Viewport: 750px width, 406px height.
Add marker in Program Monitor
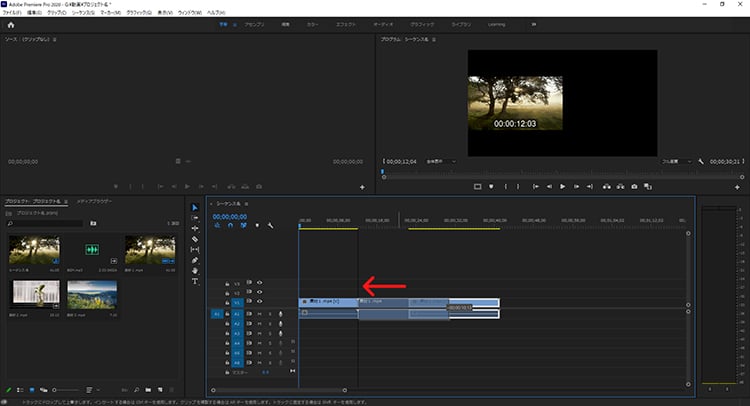pyautogui.click(x=491, y=187)
